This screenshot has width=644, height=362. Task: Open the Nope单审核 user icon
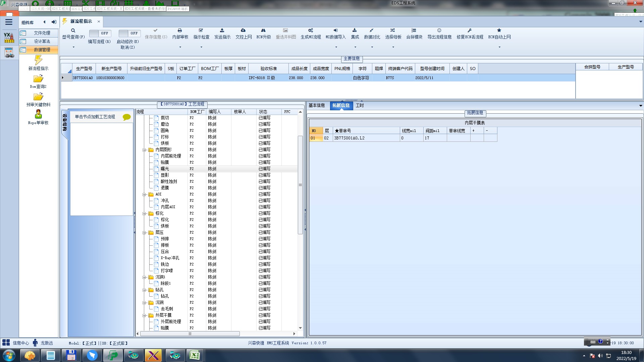tap(38, 114)
